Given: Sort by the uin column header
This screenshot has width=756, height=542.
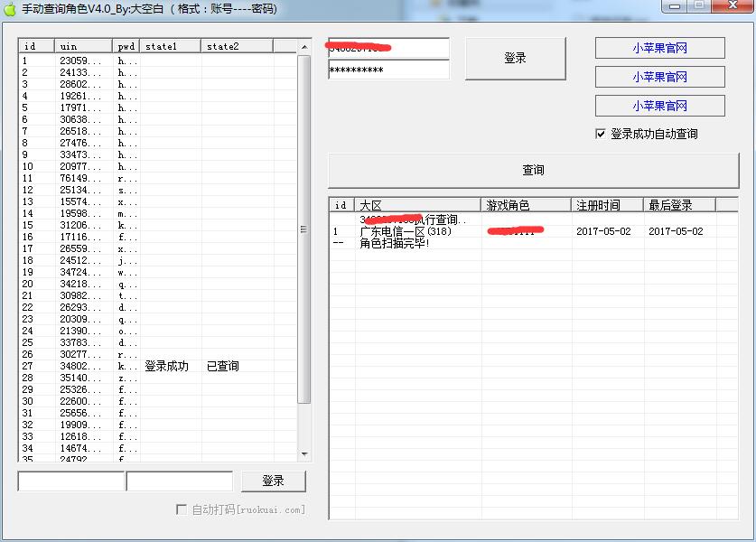Looking at the screenshot, I should point(83,45).
